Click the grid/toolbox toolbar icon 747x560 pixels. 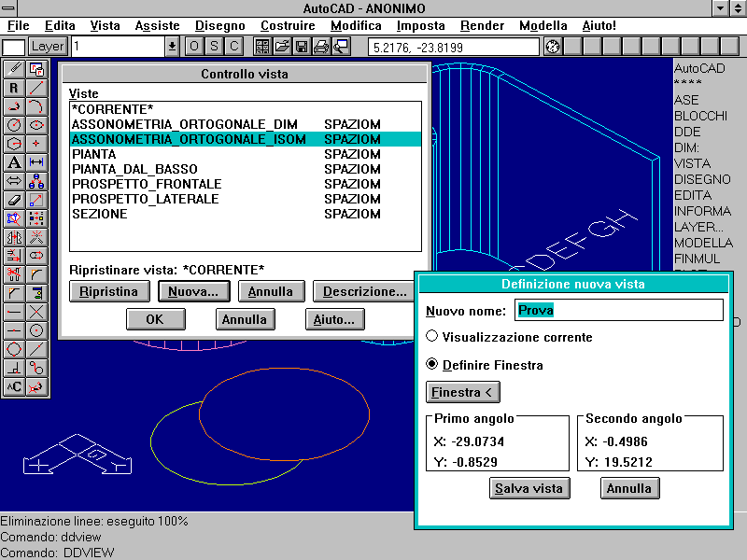coord(262,47)
